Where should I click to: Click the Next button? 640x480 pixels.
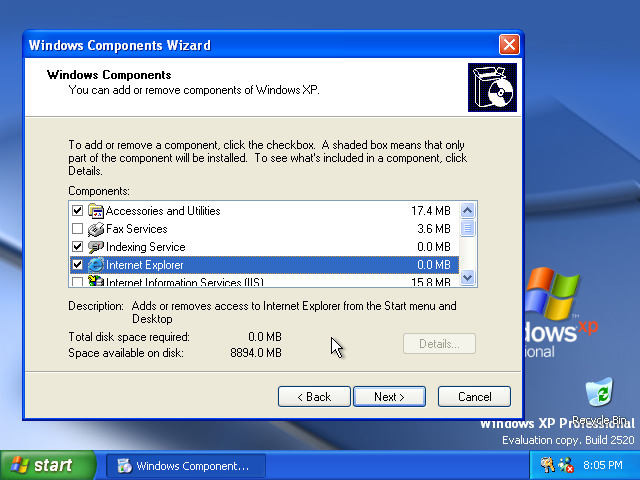pyautogui.click(x=389, y=397)
